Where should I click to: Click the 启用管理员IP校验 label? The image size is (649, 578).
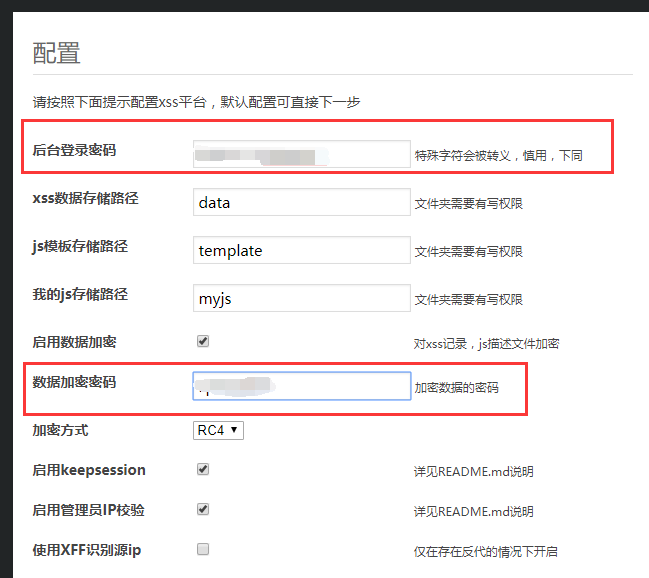[89, 510]
